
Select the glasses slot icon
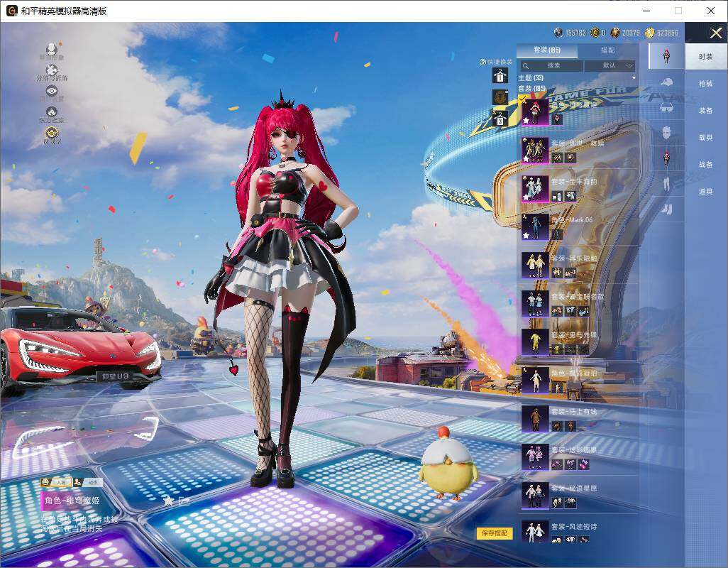(x=666, y=107)
